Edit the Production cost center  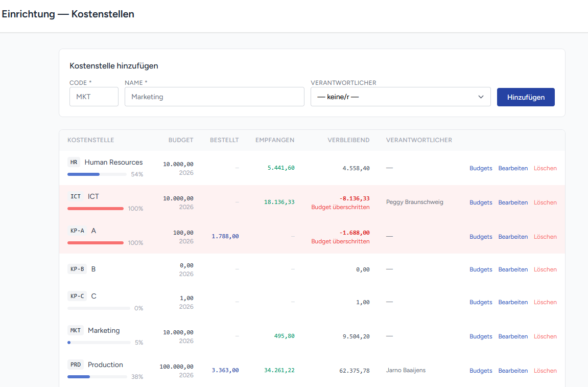[513, 371]
